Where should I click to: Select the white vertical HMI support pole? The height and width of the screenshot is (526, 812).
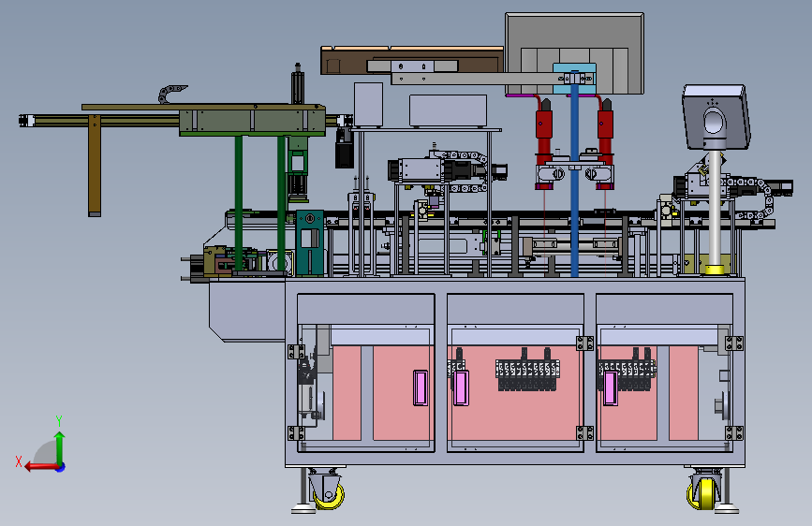[x=715, y=208]
